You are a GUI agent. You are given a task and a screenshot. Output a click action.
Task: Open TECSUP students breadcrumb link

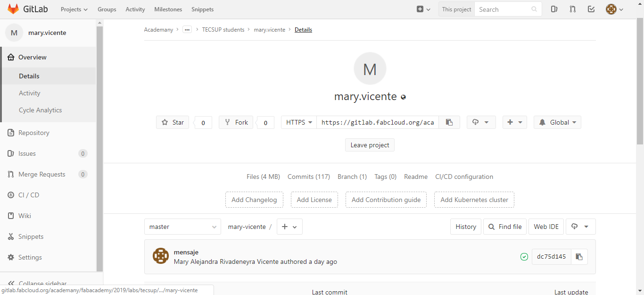(x=223, y=29)
